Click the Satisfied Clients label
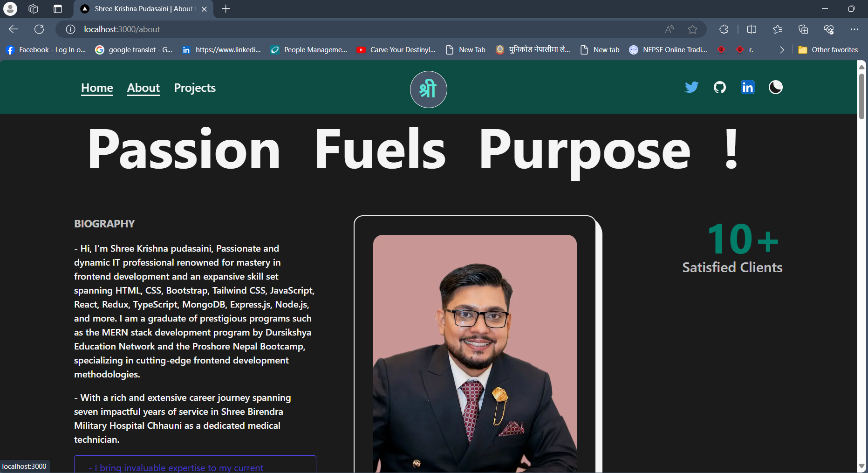The height and width of the screenshot is (473, 868). [732, 267]
